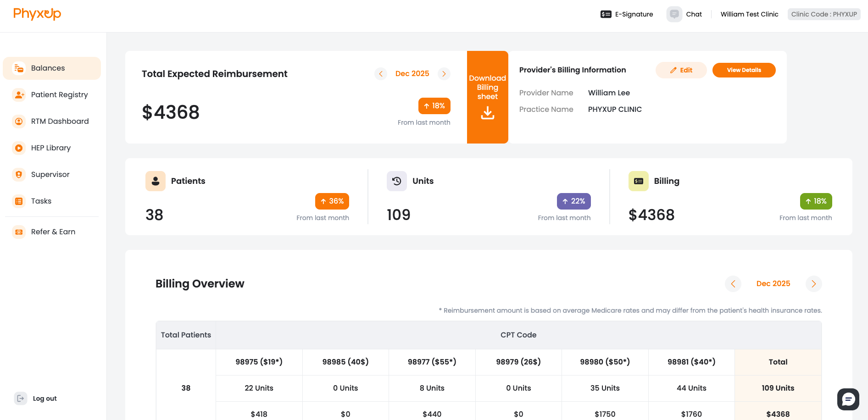Select Supervisor in the sidebar
Screen dimensions: 868x420
[x=50, y=175]
